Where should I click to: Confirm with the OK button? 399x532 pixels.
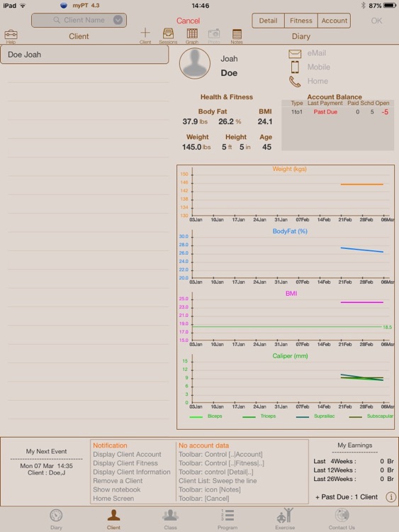tap(376, 21)
